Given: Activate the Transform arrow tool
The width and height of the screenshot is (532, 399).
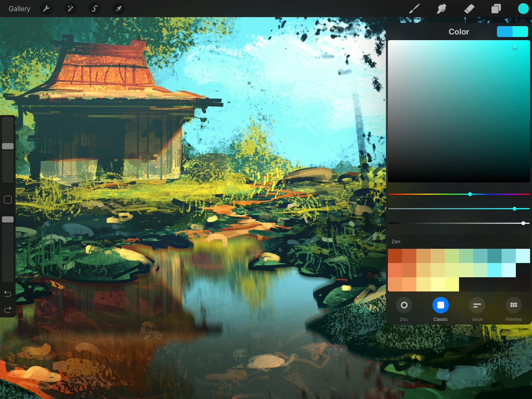Looking at the screenshot, I should pos(119,9).
